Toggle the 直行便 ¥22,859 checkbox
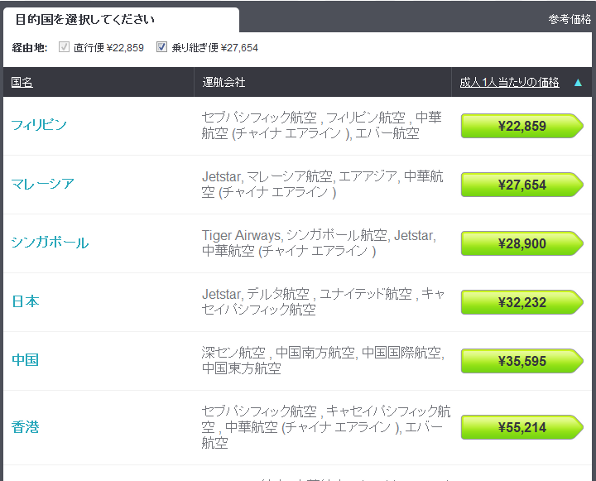Viewport: 596px width, 481px height. [x=64, y=47]
